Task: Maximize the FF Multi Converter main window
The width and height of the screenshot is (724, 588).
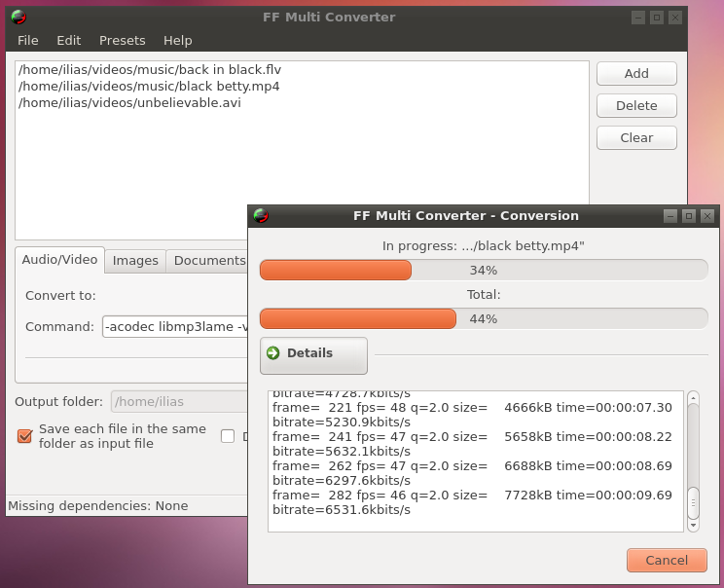Action: pyautogui.click(x=657, y=18)
